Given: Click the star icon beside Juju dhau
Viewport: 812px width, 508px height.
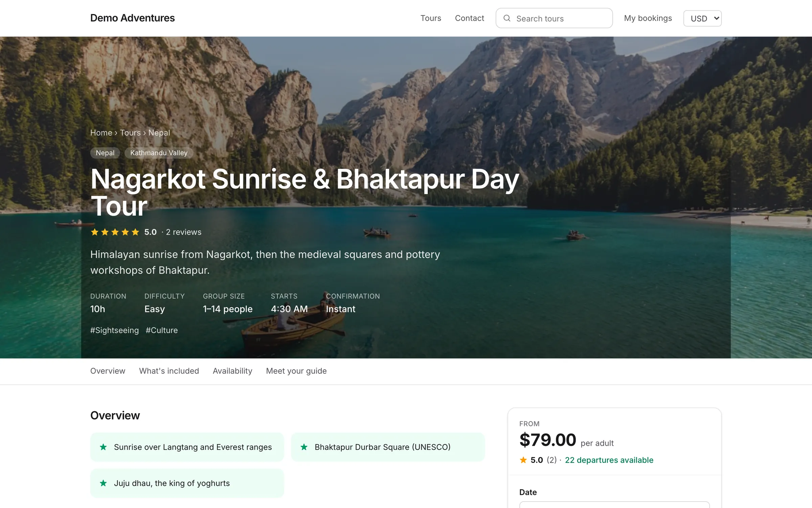Looking at the screenshot, I should 103,483.
